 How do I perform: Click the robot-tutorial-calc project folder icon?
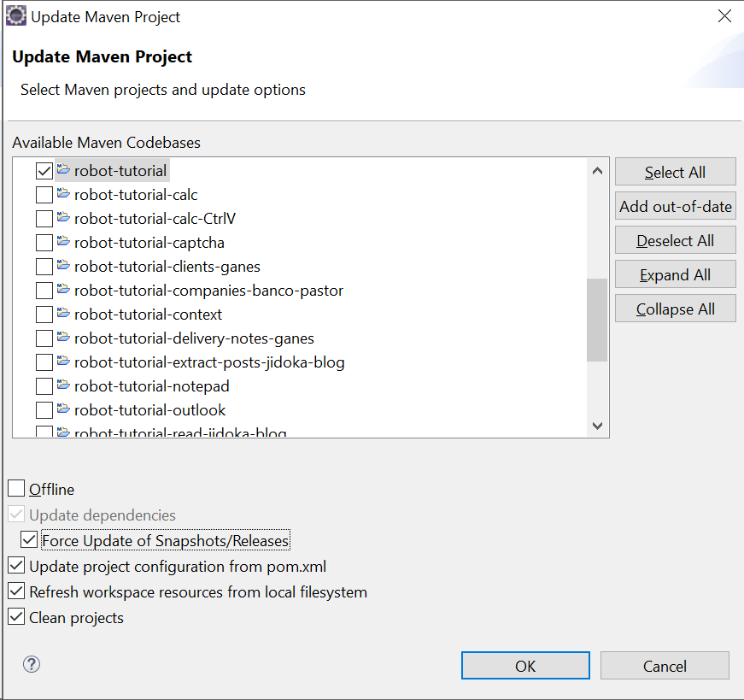64,194
